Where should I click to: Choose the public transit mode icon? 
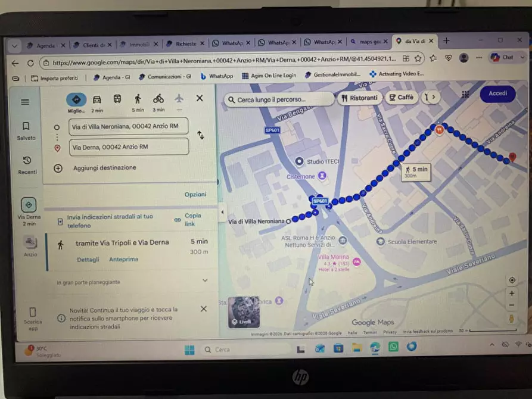[x=117, y=99]
